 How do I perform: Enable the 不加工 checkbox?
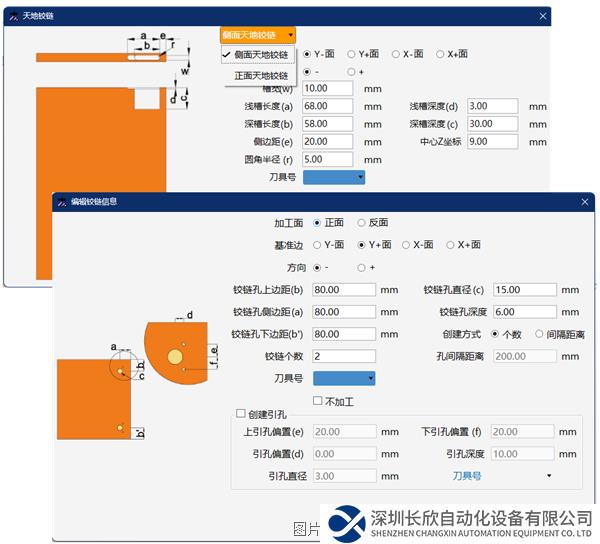point(319,401)
